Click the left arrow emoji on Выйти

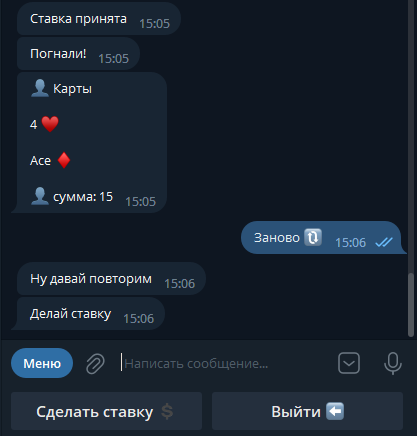click(x=335, y=411)
